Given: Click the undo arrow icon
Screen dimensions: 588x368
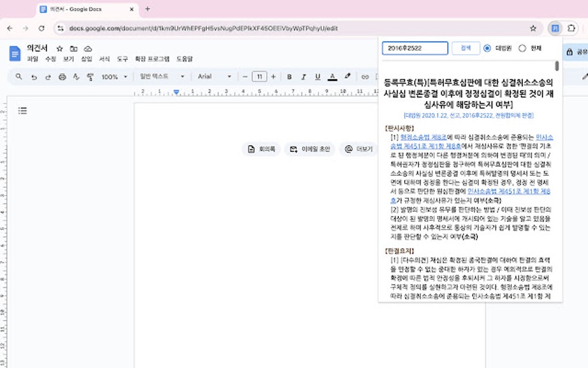Looking at the screenshot, I should tap(34, 77).
